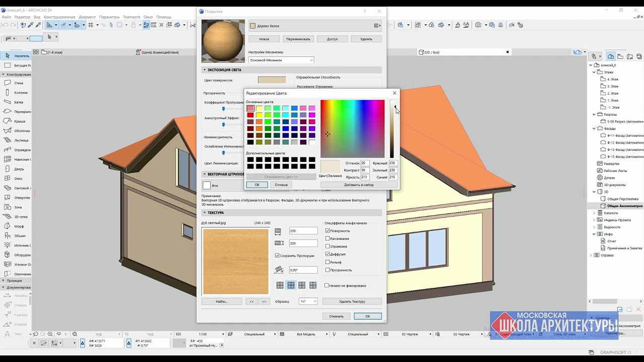Enable the Отражение checkbox
The image size is (644, 362).
click(328, 246)
